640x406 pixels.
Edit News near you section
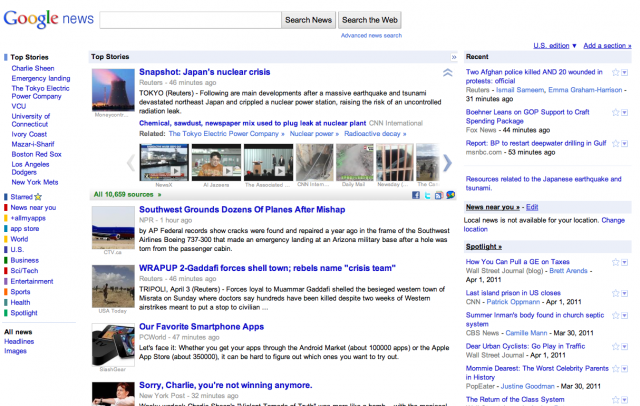[x=532, y=207]
